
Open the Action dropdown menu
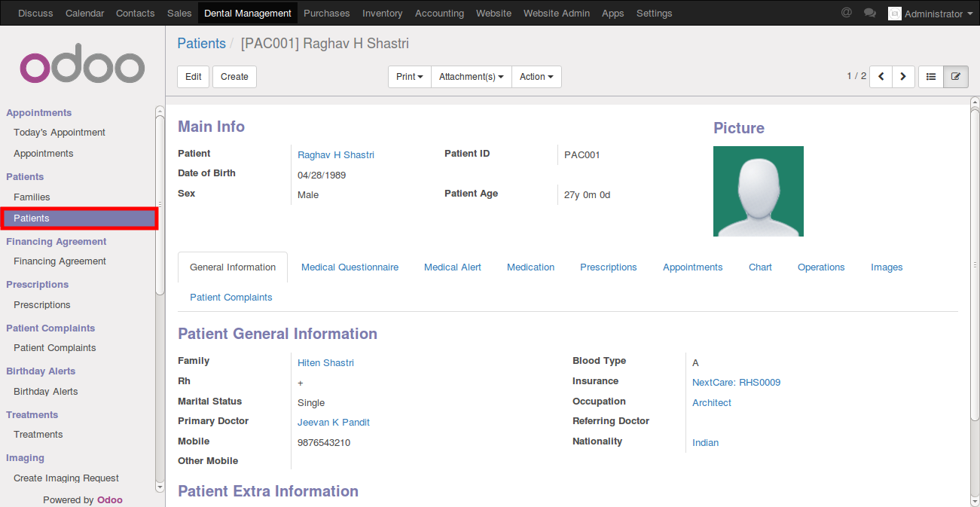click(536, 77)
